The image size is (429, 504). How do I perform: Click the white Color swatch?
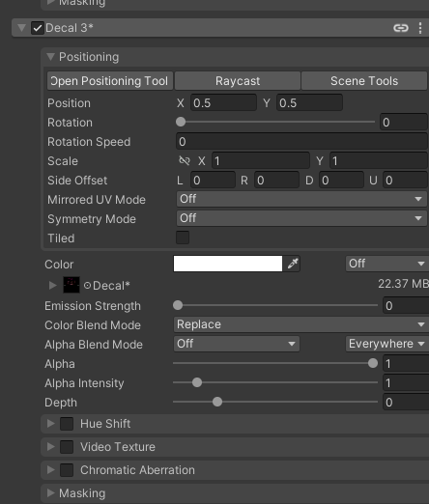(x=228, y=264)
